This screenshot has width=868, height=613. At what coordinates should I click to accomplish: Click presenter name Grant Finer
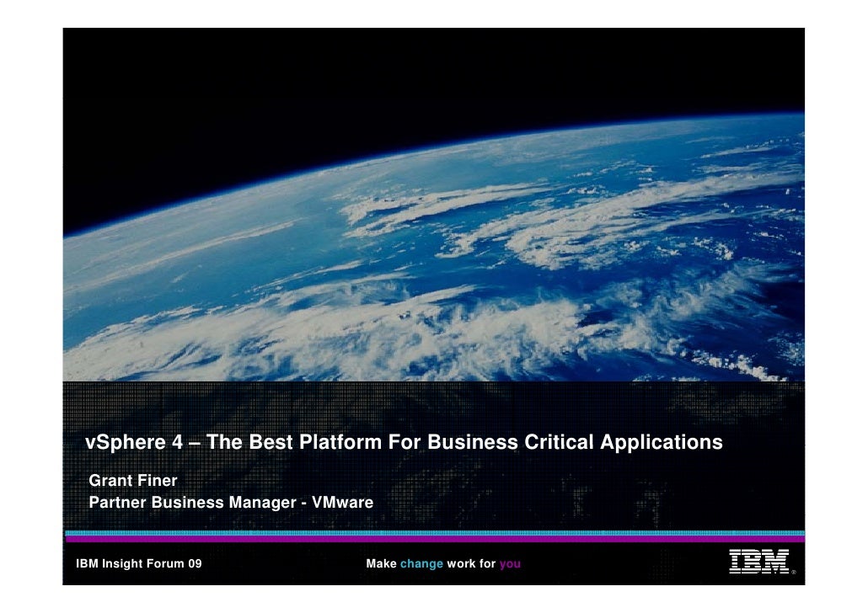(x=133, y=480)
